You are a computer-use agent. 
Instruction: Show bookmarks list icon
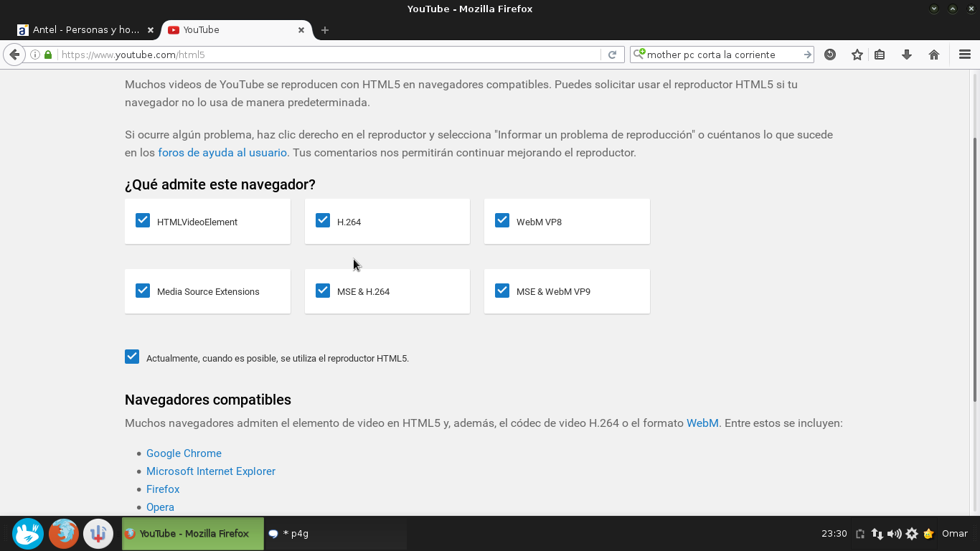click(x=880, y=55)
